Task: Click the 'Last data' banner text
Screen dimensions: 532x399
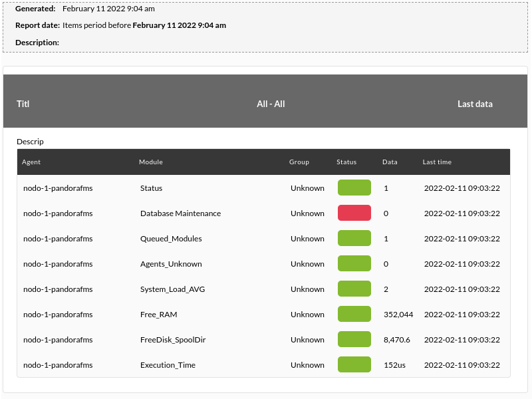Action: (x=475, y=104)
